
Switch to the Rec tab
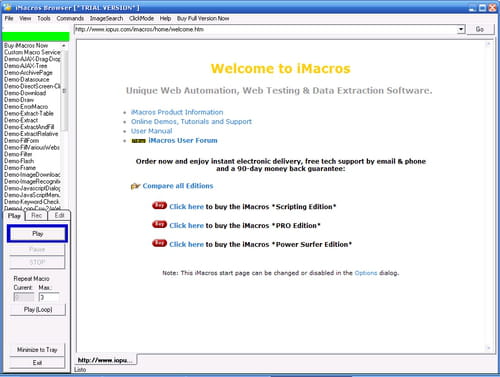(36, 216)
